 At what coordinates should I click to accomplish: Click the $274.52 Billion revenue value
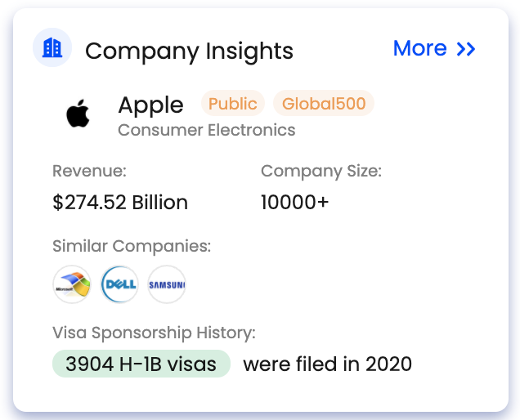120,202
